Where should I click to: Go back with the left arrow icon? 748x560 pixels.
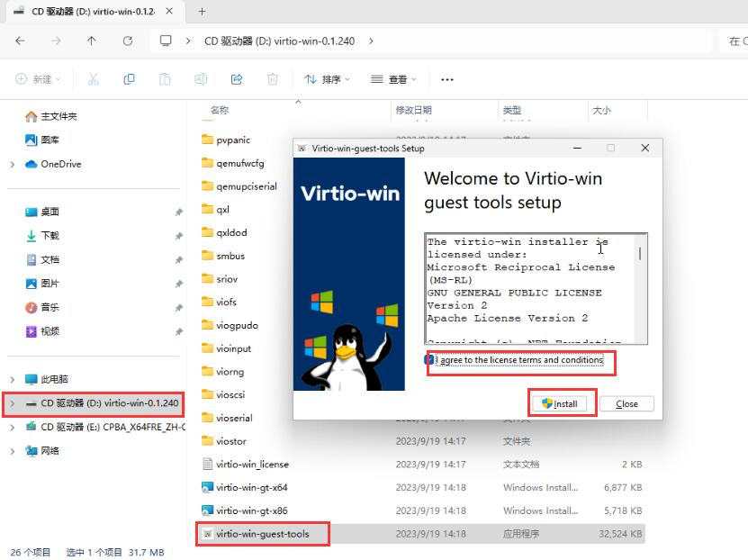click(x=21, y=41)
